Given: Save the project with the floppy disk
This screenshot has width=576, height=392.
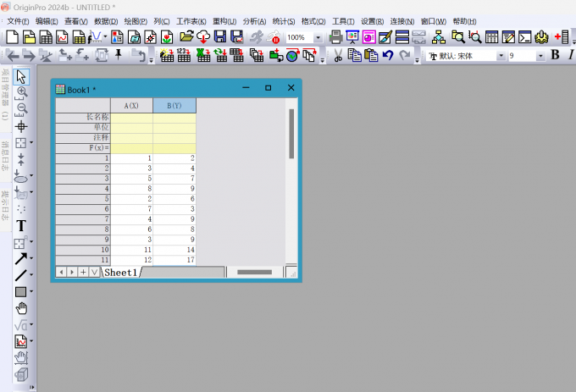Looking at the screenshot, I should click(220, 37).
